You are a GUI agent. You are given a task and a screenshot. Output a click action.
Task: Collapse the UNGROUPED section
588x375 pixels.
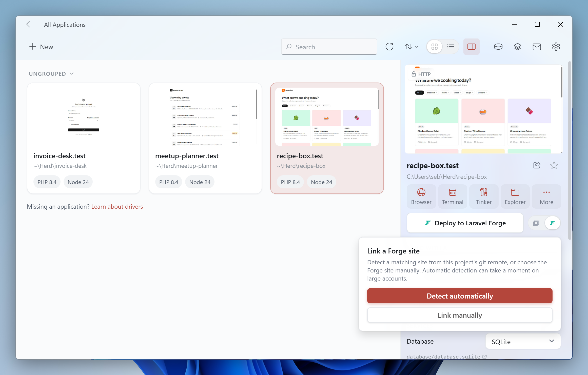pos(51,74)
